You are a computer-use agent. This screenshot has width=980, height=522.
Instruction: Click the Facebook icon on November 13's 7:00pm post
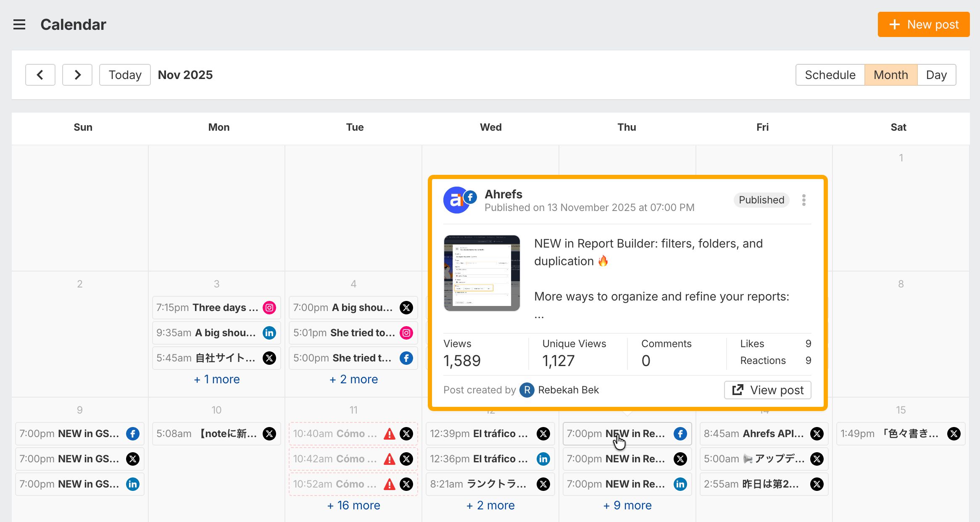(x=680, y=433)
